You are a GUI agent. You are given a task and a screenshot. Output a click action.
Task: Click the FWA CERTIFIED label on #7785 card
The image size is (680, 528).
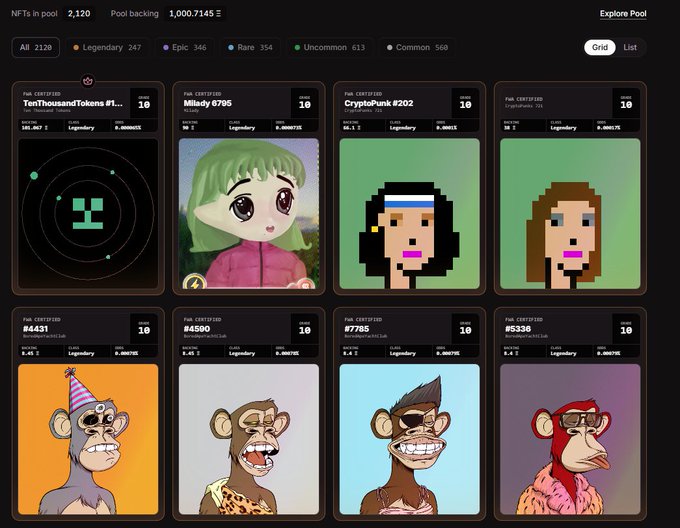(x=363, y=319)
